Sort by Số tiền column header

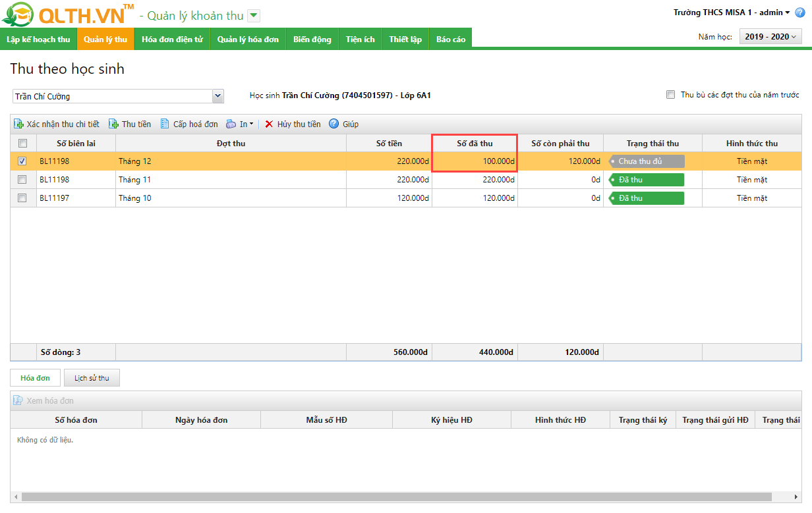pyautogui.click(x=389, y=144)
